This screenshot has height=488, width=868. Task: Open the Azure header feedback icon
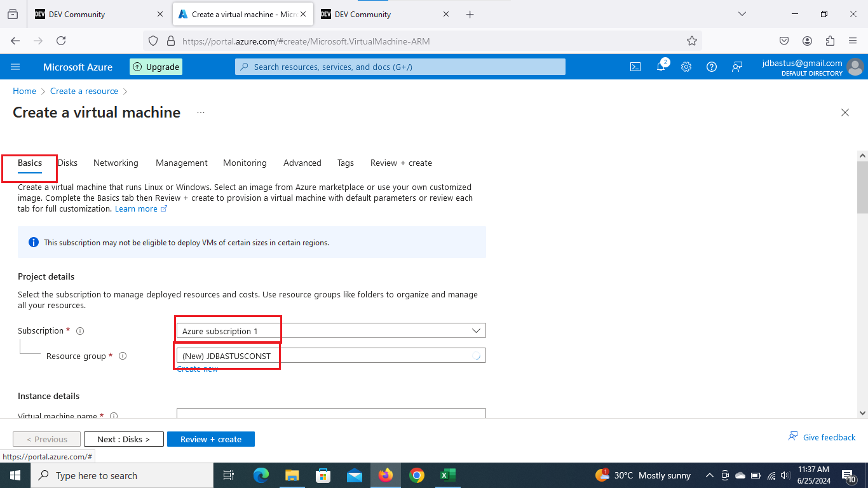[x=737, y=67]
